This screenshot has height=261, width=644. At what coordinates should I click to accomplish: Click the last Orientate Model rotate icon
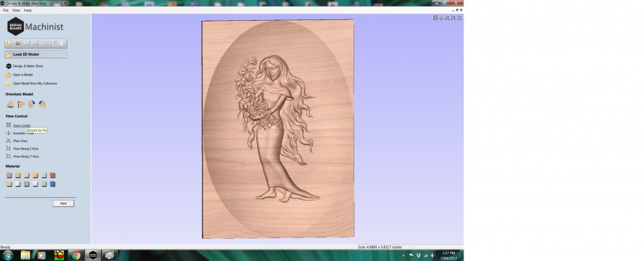pyautogui.click(x=42, y=105)
